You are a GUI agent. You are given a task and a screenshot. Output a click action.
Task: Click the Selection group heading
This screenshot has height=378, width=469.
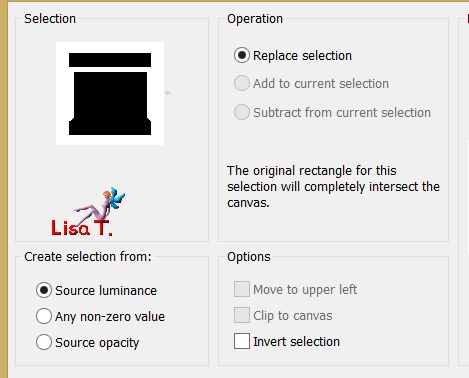50,19
